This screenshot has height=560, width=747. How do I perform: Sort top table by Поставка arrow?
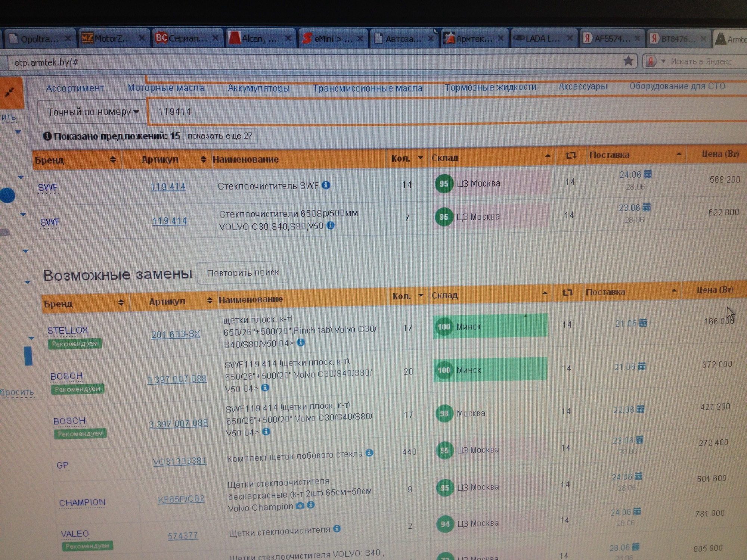679,154
